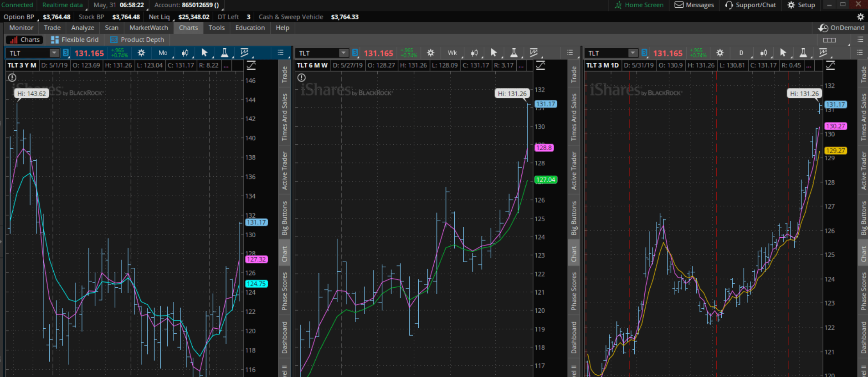This screenshot has height=377, width=868.
Task: Click the chart grid layout icon
Action: pos(829,40)
